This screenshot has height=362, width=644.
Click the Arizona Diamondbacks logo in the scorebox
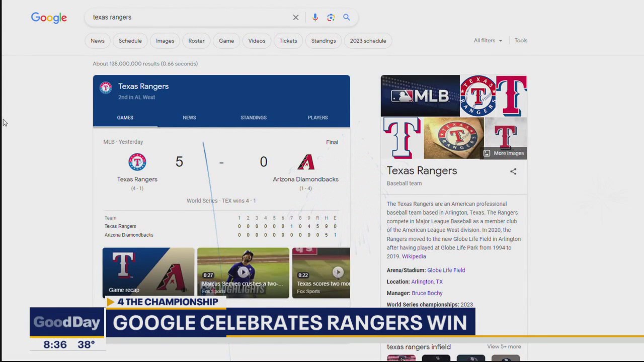coord(305,161)
